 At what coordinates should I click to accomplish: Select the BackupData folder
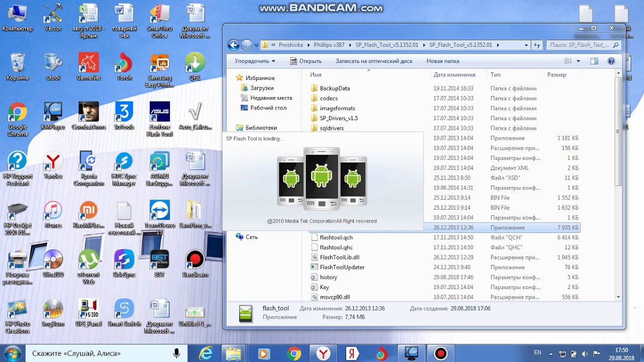point(335,88)
